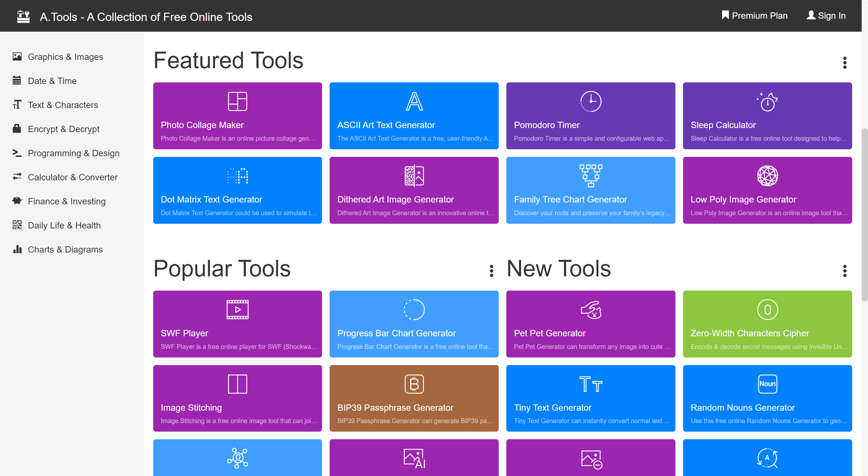This screenshot has width=868, height=476.
Task: Click the Low Poly Image Generator icon
Action: click(x=767, y=176)
